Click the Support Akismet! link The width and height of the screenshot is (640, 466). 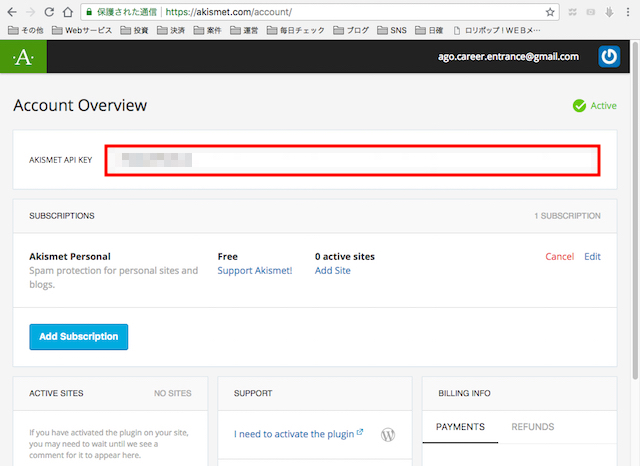[x=254, y=271]
